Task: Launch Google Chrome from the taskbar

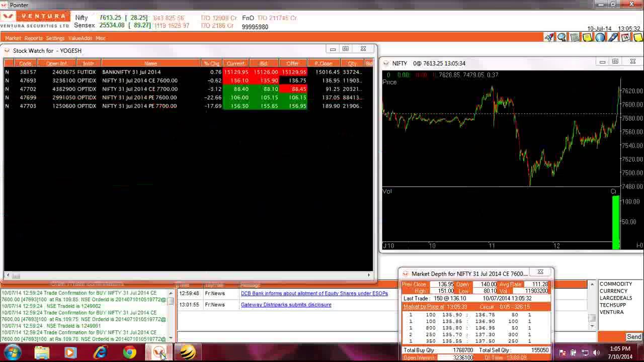Action: tap(129, 352)
